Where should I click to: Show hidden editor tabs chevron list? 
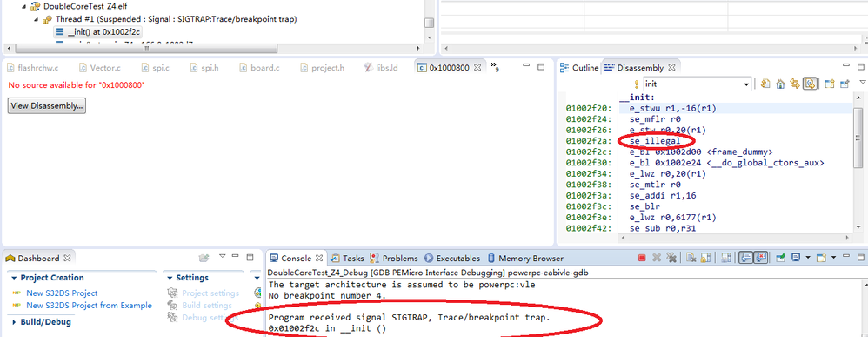click(x=495, y=68)
